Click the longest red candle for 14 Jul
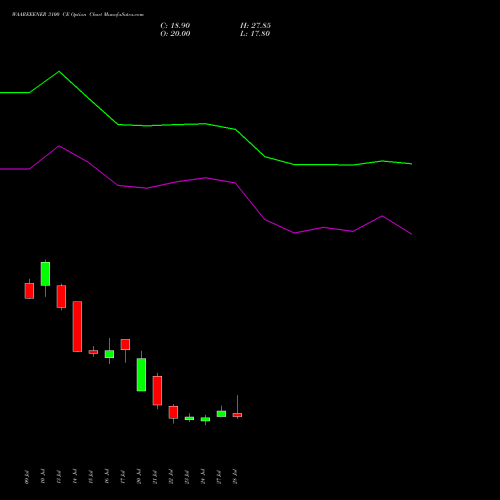This screenshot has width=500, height=500. pos(77,326)
